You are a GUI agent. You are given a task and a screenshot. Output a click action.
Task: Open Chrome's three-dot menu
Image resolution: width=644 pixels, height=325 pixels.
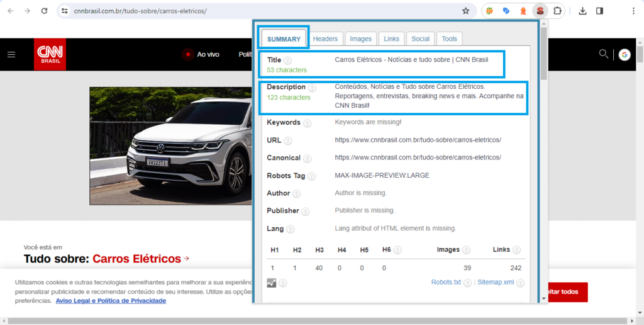pyautogui.click(x=633, y=11)
